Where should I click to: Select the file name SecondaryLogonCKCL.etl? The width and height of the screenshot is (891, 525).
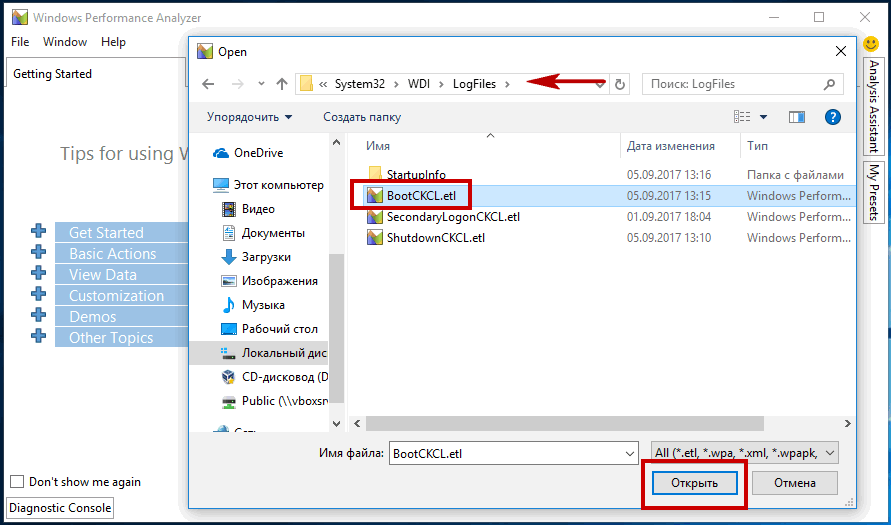(453, 216)
